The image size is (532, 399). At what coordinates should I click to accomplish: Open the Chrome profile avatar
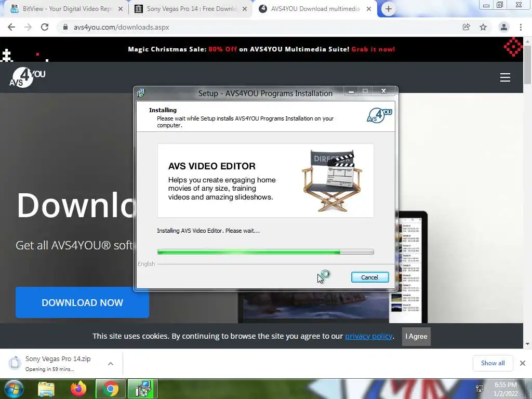tap(504, 27)
